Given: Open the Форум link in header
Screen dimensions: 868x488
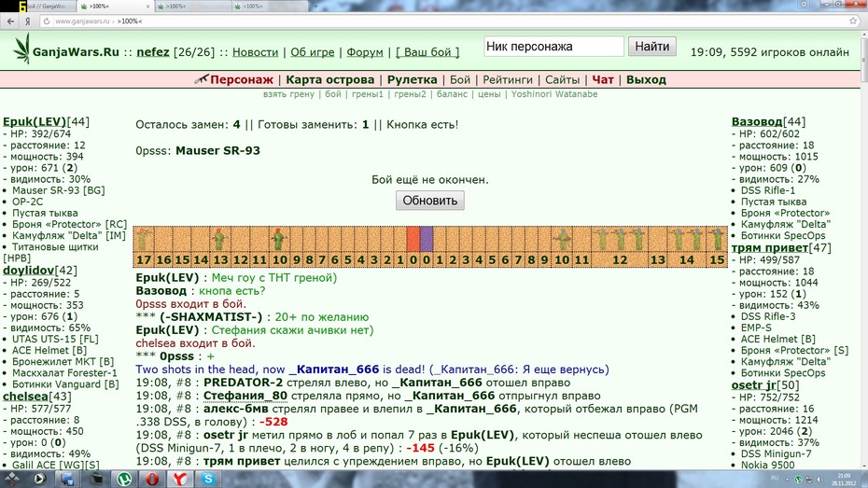Looking at the screenshot, I should [x=365, y=52].
